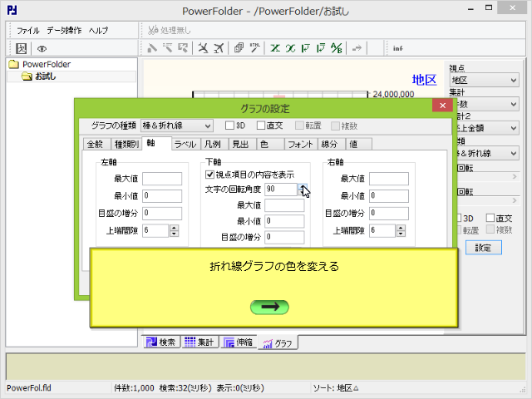Open the フォント tab in graph settings
The image size is (532, 399).
pyautogui.click(x=301, y=144)
